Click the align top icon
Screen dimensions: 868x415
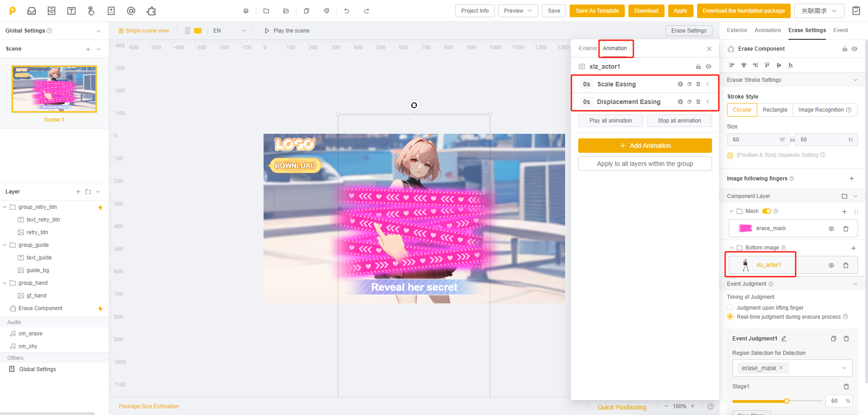[767, 65]
